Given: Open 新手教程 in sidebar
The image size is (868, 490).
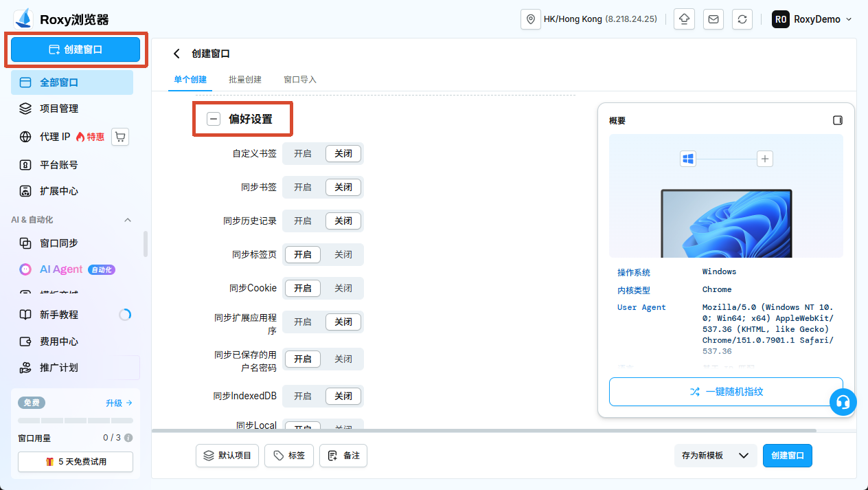Looking at the screenshot, I should pos(59,315).
